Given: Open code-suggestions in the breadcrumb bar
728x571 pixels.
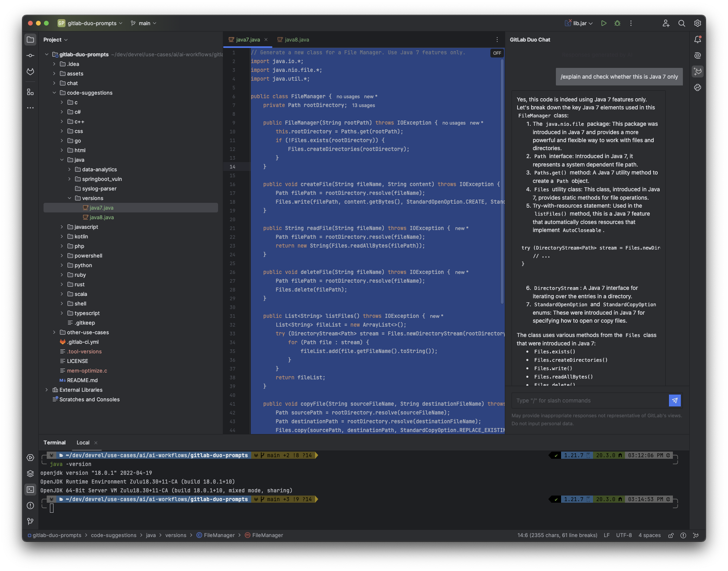Looking at the screenshot, I should 113,535.
